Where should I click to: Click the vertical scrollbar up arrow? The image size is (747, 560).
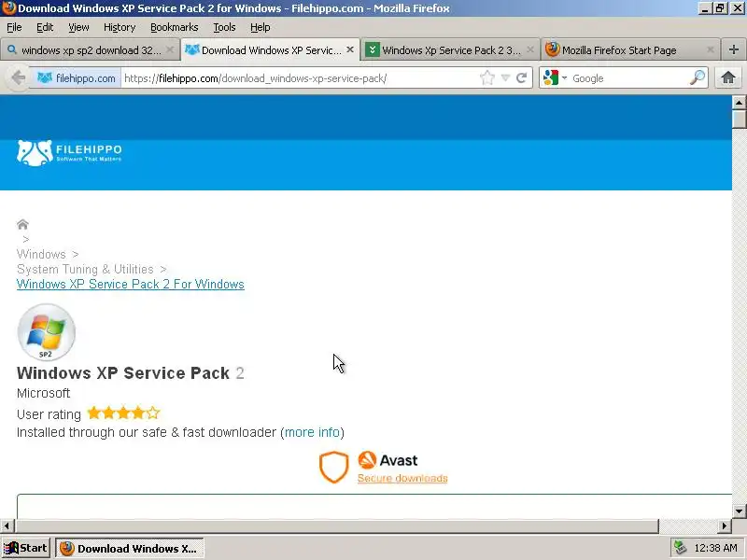pyautogui.click(x=739, y=103)
